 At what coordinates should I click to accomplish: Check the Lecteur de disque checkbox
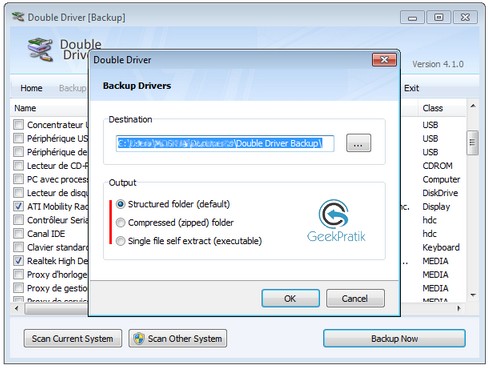click(x=18, y=193)
